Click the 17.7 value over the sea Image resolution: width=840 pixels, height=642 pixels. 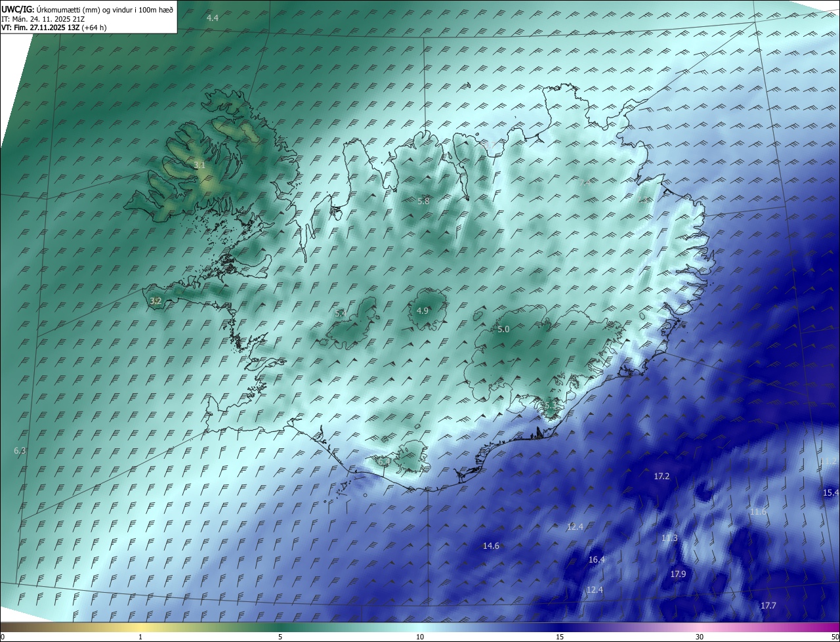pos(768,606)
